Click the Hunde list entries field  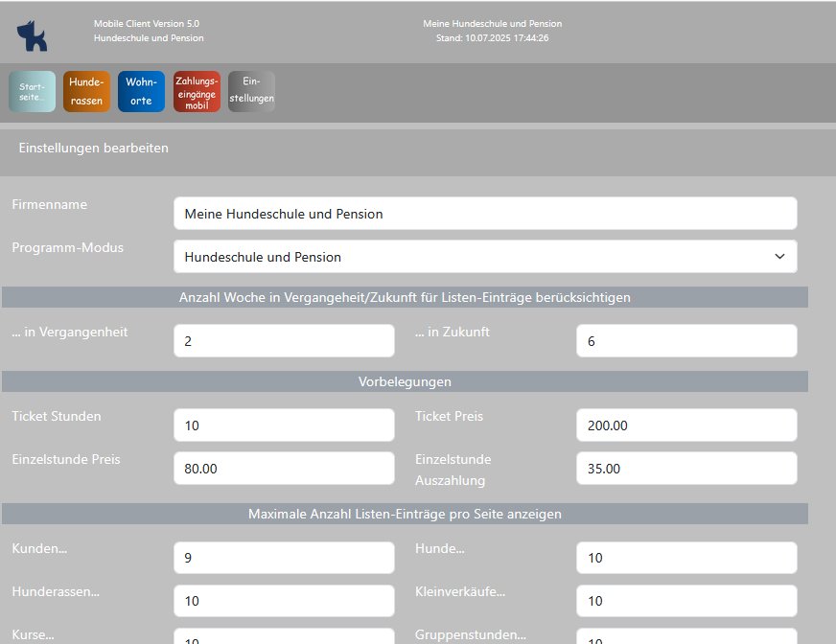click(x=685, y=558)
